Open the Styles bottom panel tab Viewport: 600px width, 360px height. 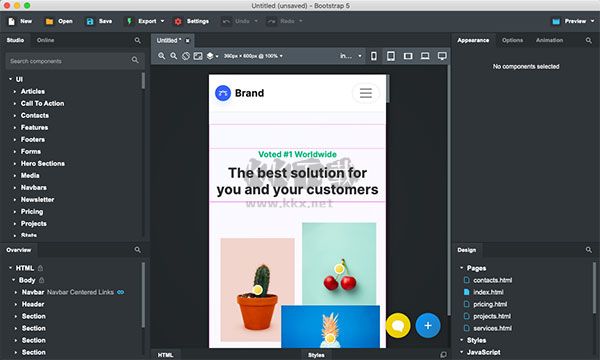pos(316,355)
